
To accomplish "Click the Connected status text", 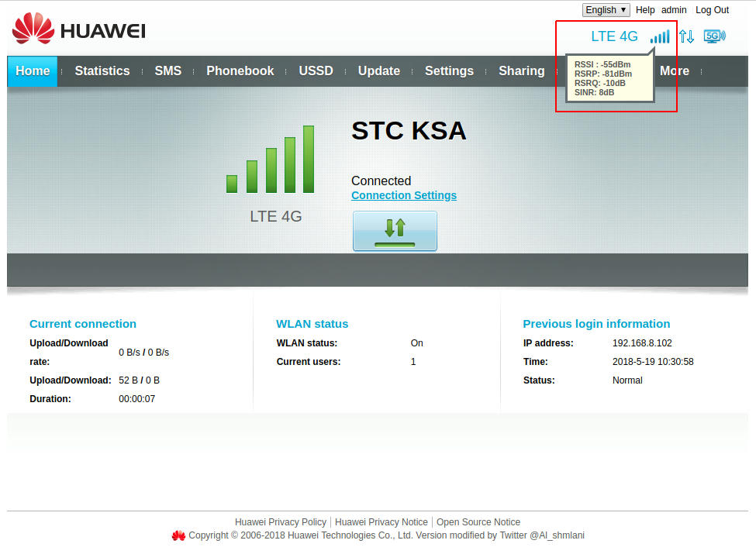I will coord(381,181).
